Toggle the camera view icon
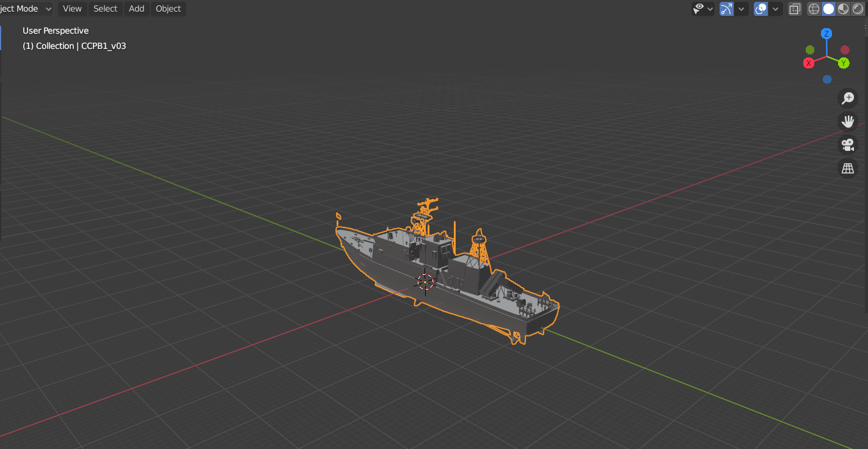 (848, 145)
